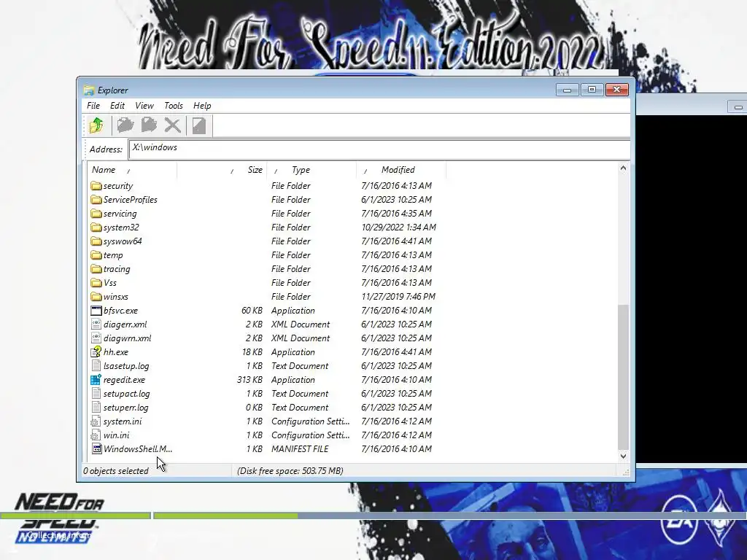Sort by the Size column header
Image resolution: width=747 pixels, height=560 pixels.
point(222,170)
